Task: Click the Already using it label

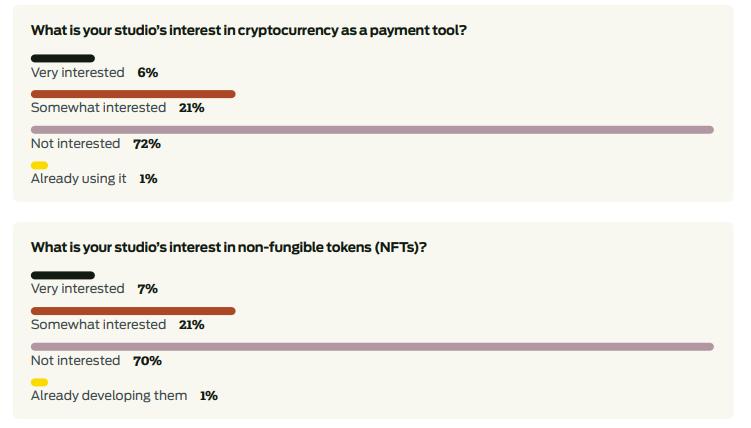Action: click(x=79, y=179)
